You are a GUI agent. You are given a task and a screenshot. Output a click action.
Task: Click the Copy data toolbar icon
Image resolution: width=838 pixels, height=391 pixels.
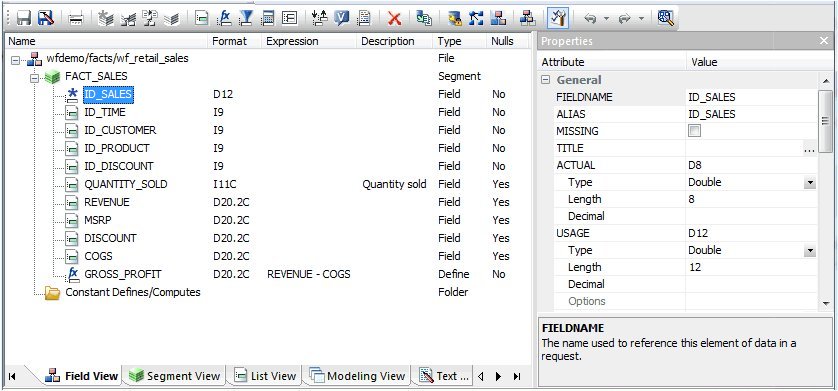[424, 19]
